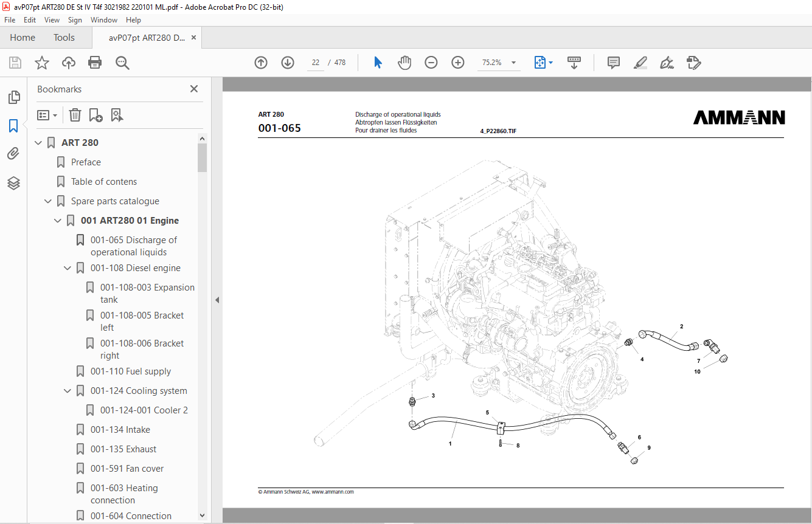The image size is (812, 524).
Task: Click the Save file icon
Action: pos(15,63)
